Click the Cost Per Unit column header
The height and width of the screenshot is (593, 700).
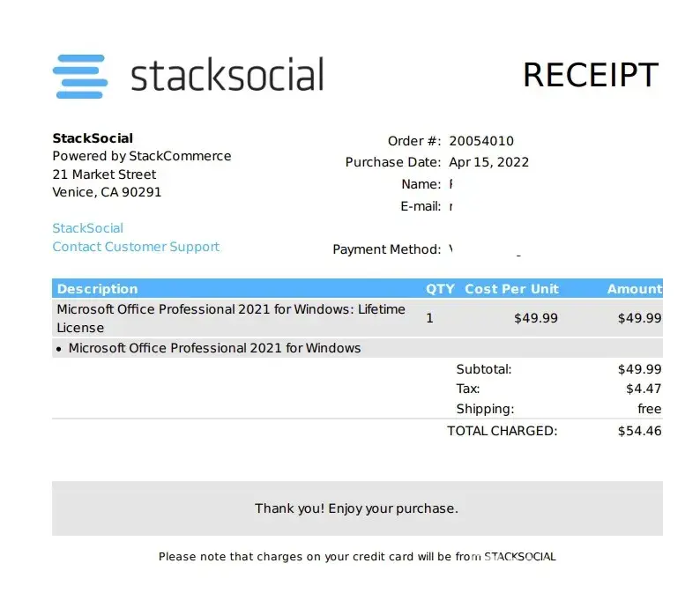[511, 289]
